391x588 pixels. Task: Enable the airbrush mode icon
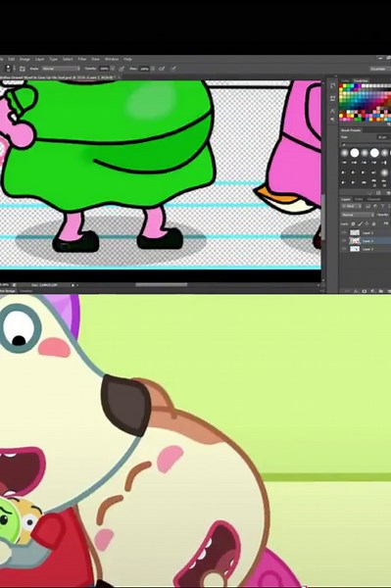[162, 69]
